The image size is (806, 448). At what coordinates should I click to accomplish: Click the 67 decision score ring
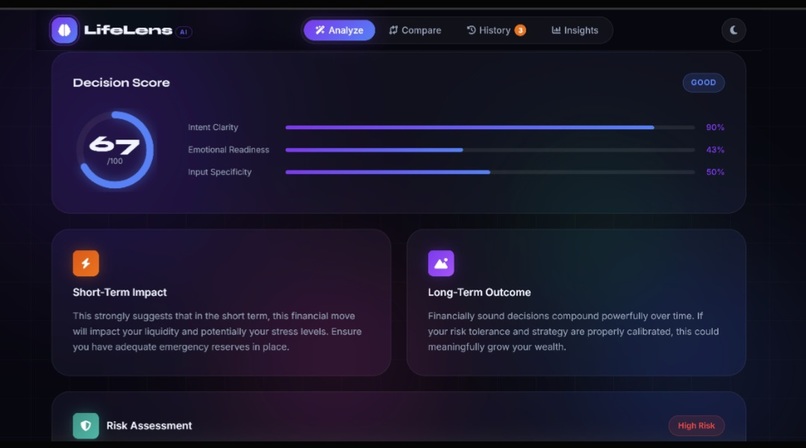pos(115,150)
